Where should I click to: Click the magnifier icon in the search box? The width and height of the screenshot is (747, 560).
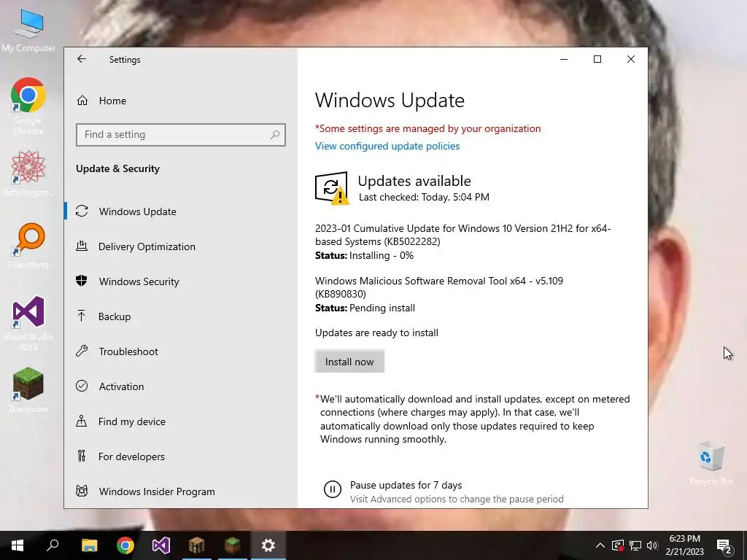click(275, 135)
